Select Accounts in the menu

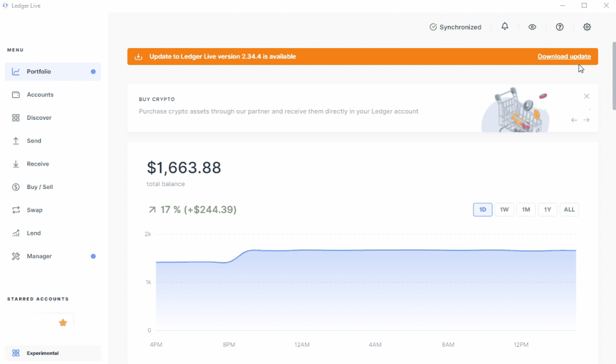53,94
